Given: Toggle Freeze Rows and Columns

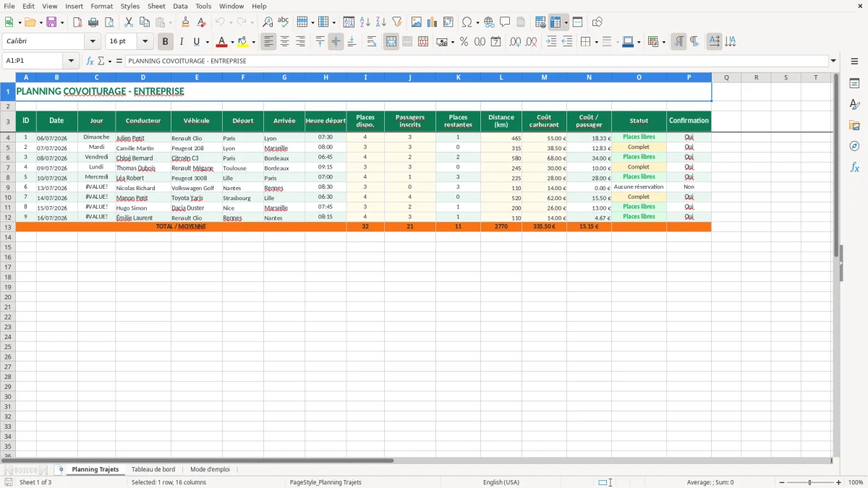Looking at the screenshot, I should click(x=556, y=22).
